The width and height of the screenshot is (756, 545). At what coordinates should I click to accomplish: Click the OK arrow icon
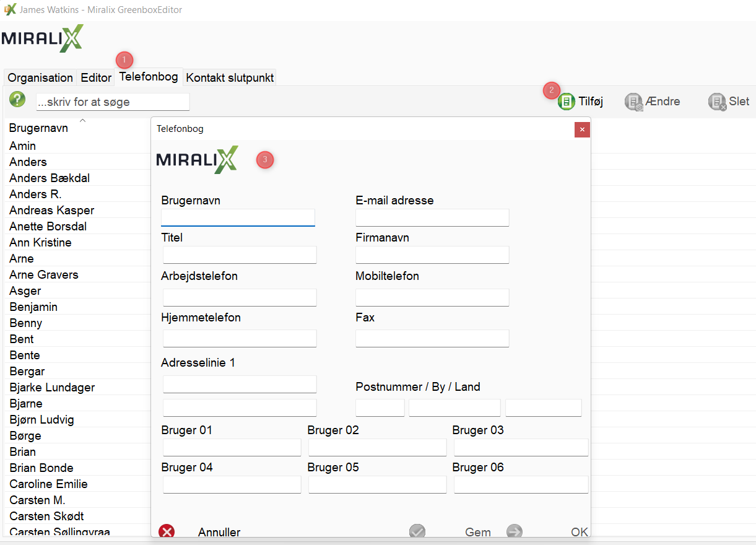tap(515, 532)
